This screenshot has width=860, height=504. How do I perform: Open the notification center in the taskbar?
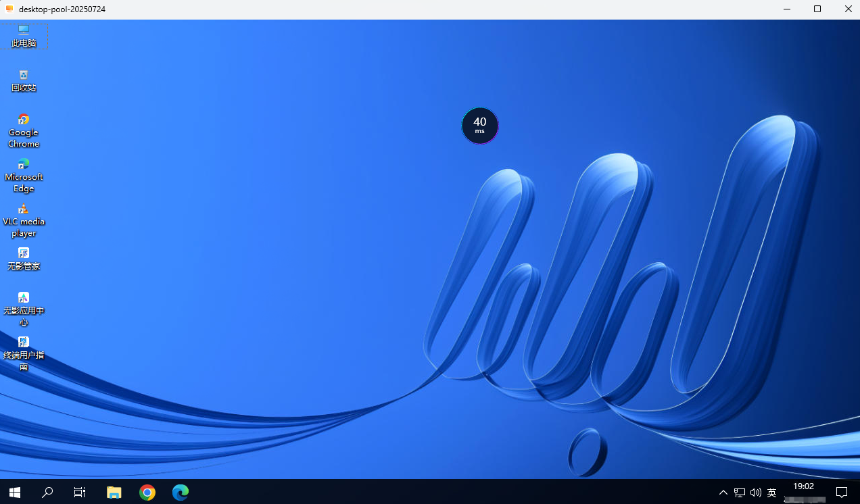pos(842,493)
